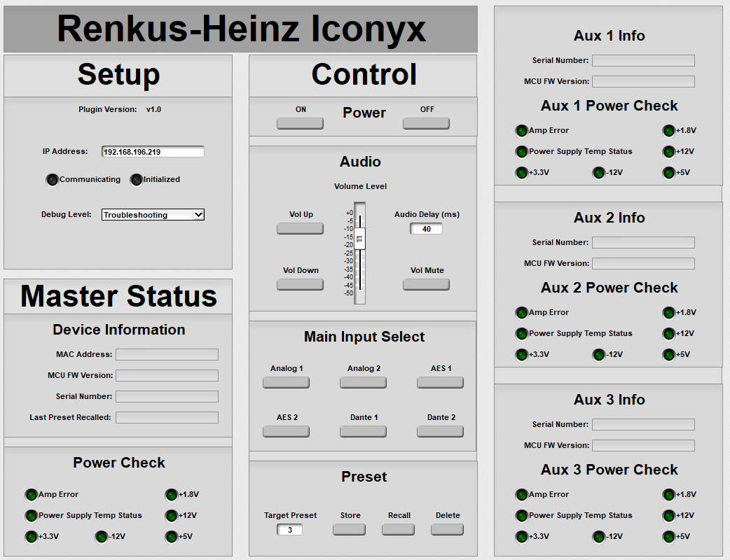The image size is (730, 560).
Task: Click Aux 1 +1.8V voltage LED
Action: coord(669,131)
